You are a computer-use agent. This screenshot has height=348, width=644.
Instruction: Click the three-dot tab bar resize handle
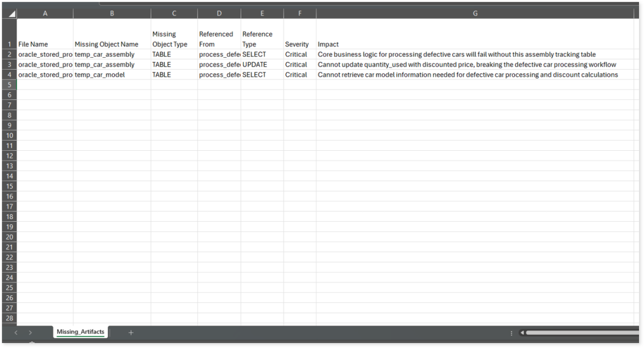point(511,332)
